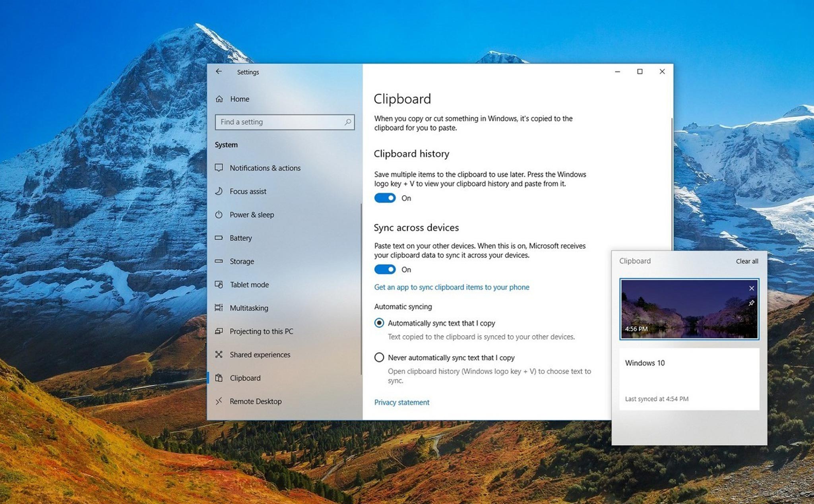Open Power & sleep settings
814x504 pixels.
(251, 215)
